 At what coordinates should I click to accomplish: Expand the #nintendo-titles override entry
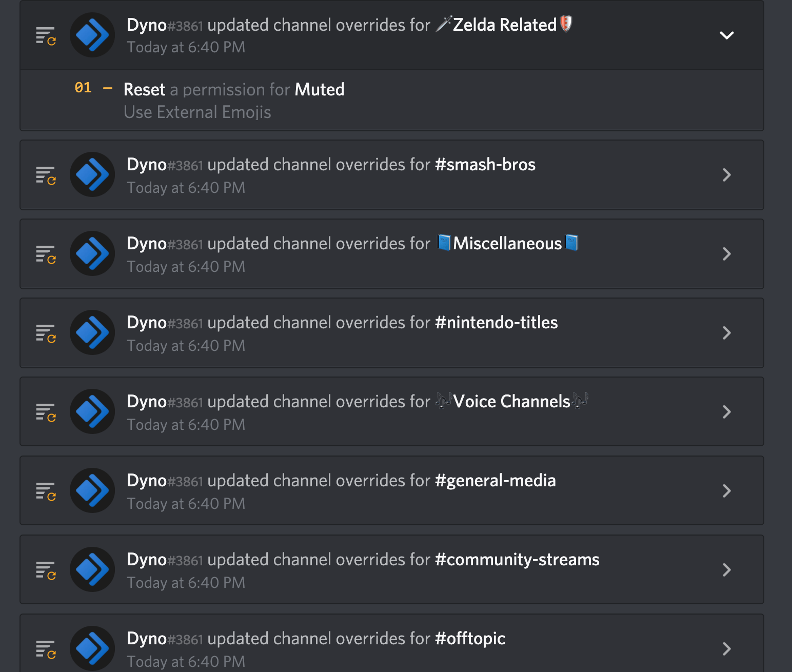tap(727, 333)
